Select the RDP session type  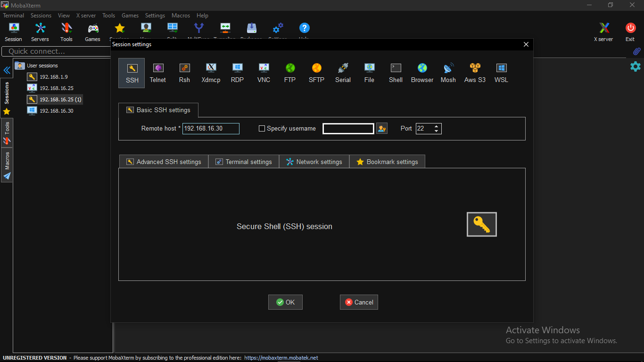pyautogui.click(x=237, y=73)
